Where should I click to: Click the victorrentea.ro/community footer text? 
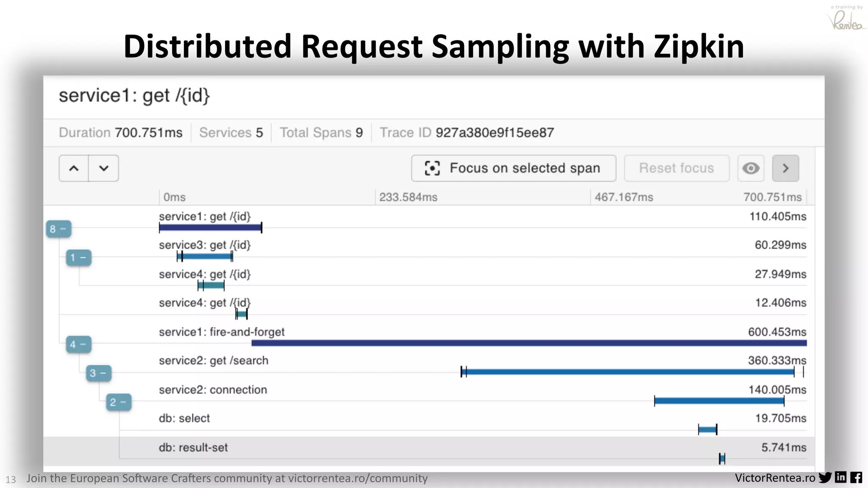[358, 478]
